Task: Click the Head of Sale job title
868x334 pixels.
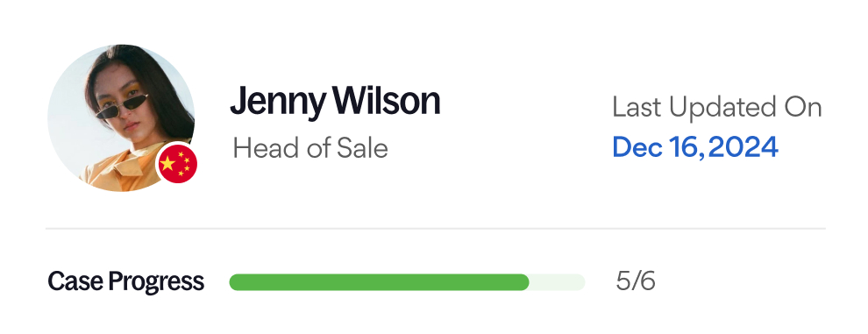Action: [310, 148]
